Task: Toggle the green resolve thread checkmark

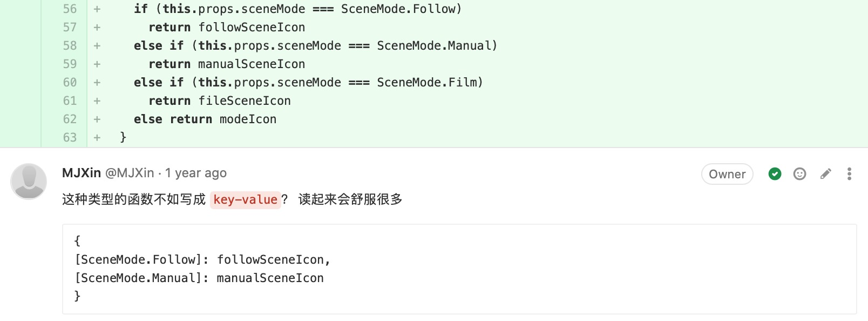Action: coord(775,174)
